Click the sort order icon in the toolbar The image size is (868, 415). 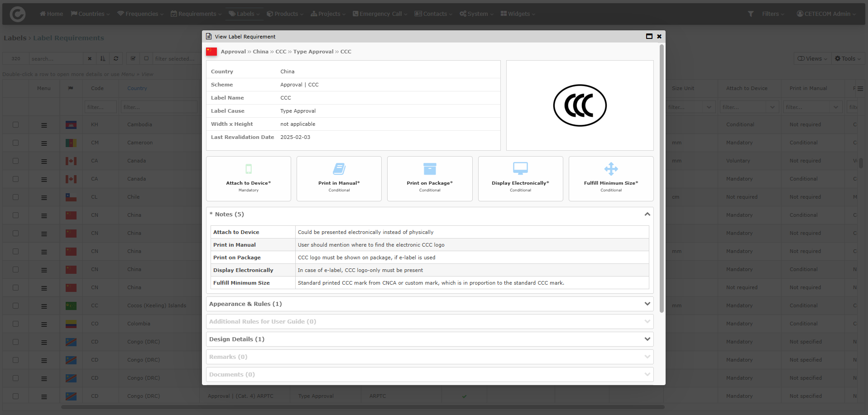[103, 58]
